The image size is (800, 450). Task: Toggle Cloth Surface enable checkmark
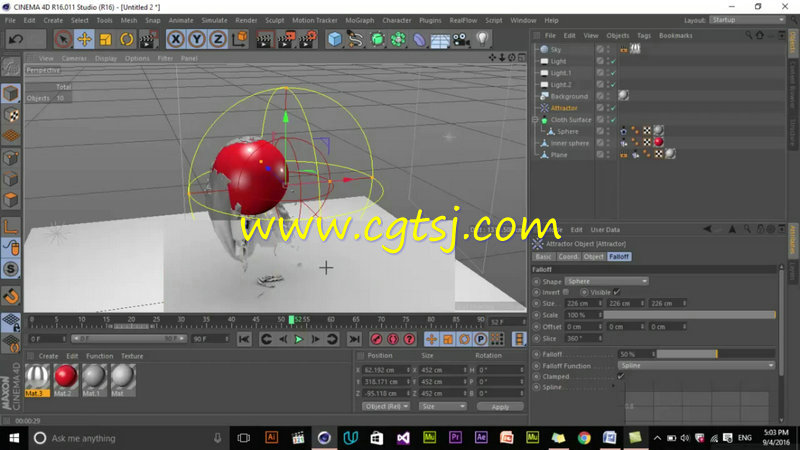click(613, 120)
